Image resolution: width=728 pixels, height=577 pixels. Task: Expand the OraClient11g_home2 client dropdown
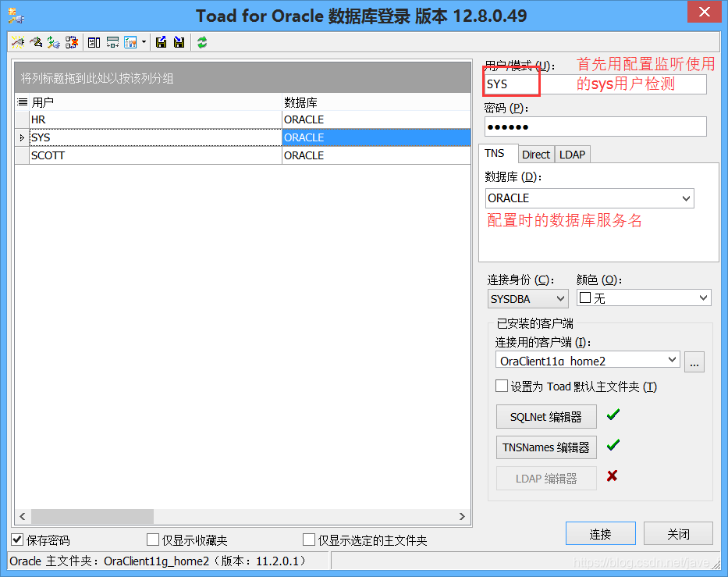tap(672, 360)
